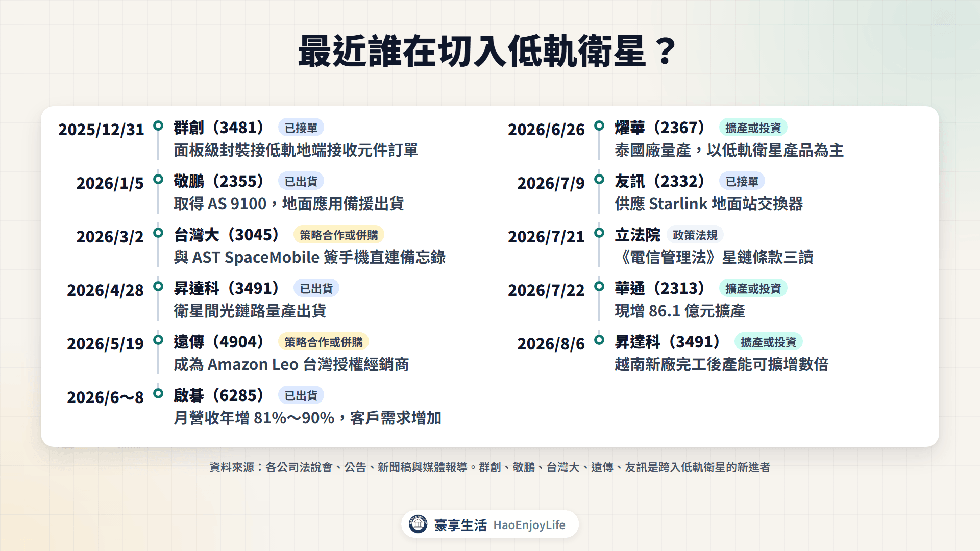Click the company name 群創（3481）
Screen dimensions: 980x551
tap(219, 128)
